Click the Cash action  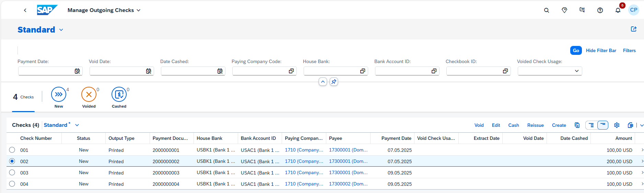point(513,125)
